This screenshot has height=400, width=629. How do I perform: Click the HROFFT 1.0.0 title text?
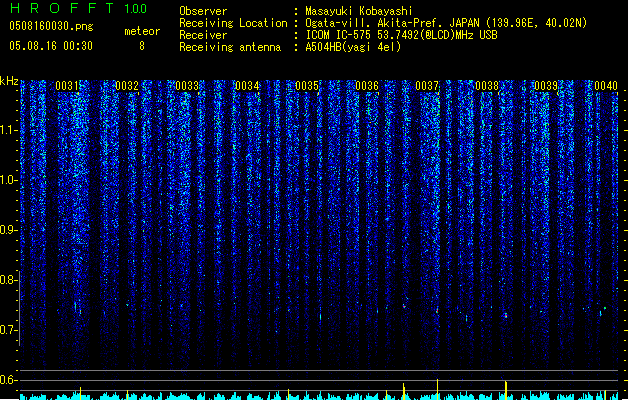[79, 8]
